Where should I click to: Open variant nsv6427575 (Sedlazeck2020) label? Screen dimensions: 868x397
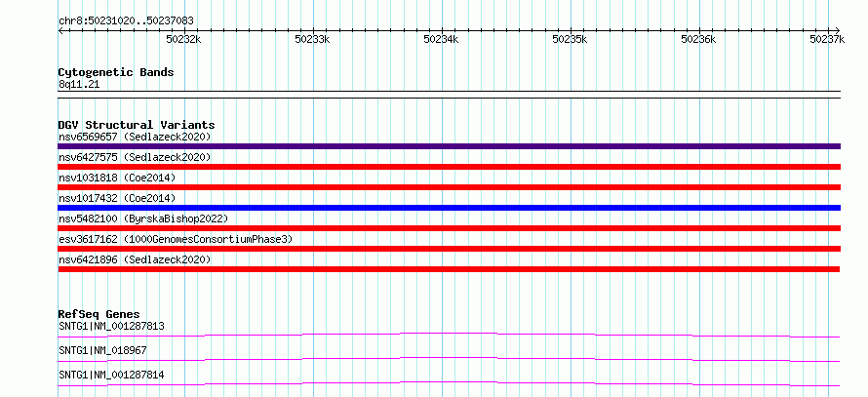click(135, 157)
